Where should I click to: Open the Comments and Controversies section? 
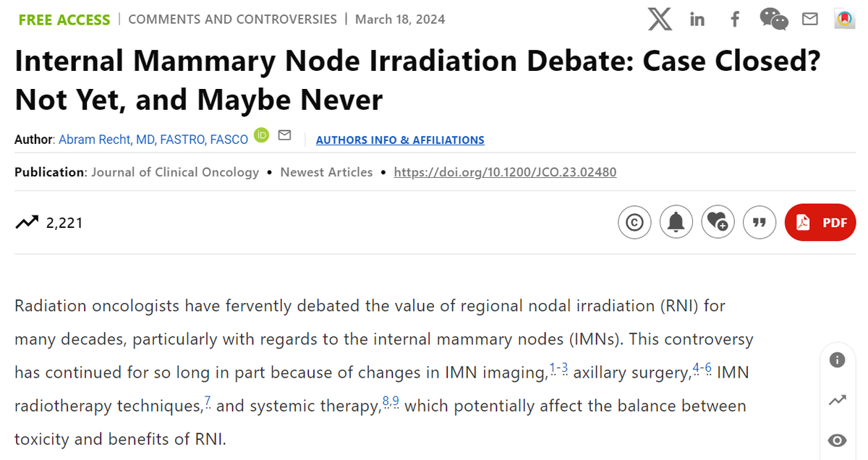click(232, 19)
